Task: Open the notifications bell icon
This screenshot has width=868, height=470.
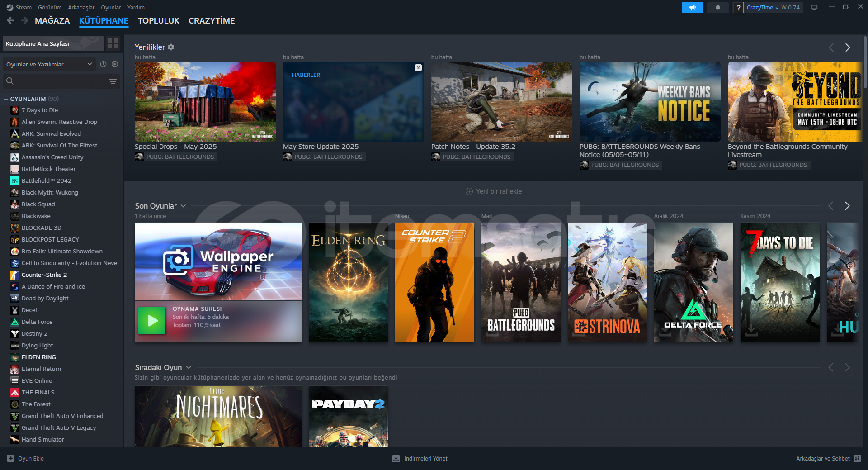Action: (717, 8)
